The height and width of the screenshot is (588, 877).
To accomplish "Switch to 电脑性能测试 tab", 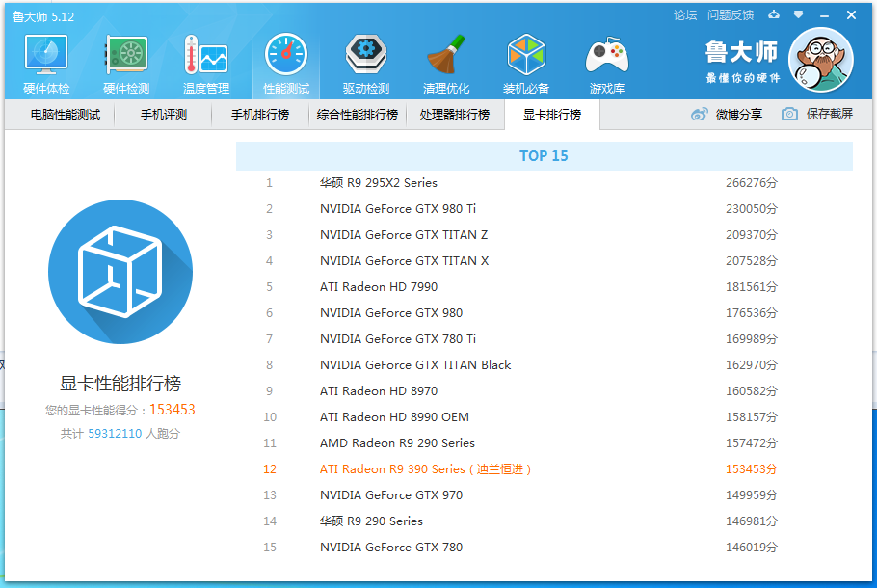I will click(66, 115).
